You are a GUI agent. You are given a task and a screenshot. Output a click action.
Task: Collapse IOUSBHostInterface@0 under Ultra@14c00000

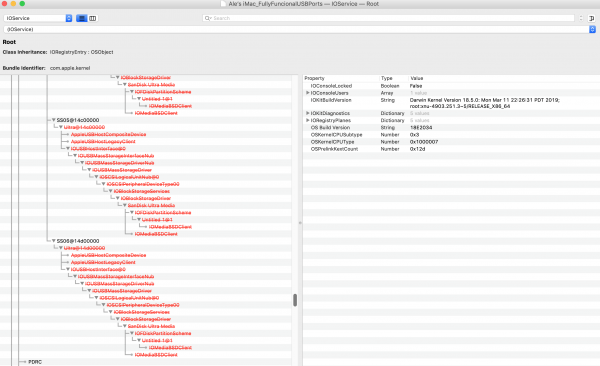pyautogui.click(x=68, y=149)
